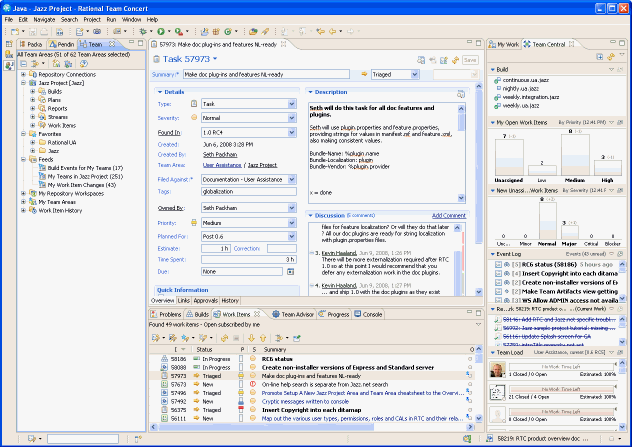
Task: Expand the Repository Connections tree node
Action: [23, 75]
